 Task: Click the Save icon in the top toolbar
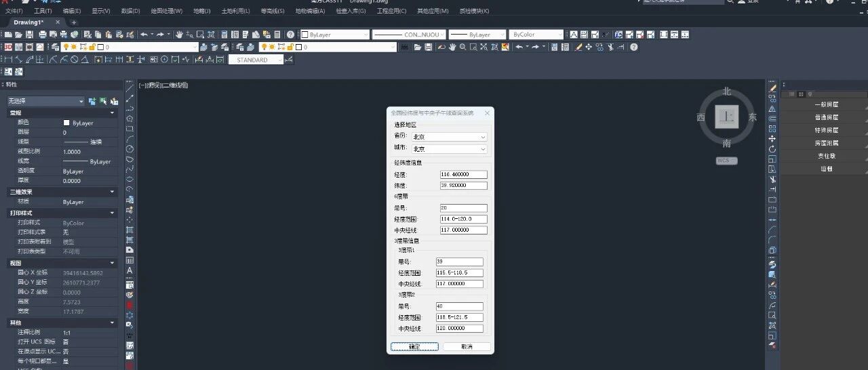click(x=29, y=35)
